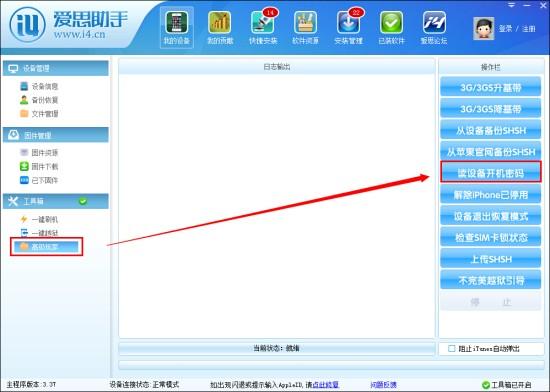Click 从设备备份SHSH button
This screenshot has width=550, height=392.
coord(490,130)
